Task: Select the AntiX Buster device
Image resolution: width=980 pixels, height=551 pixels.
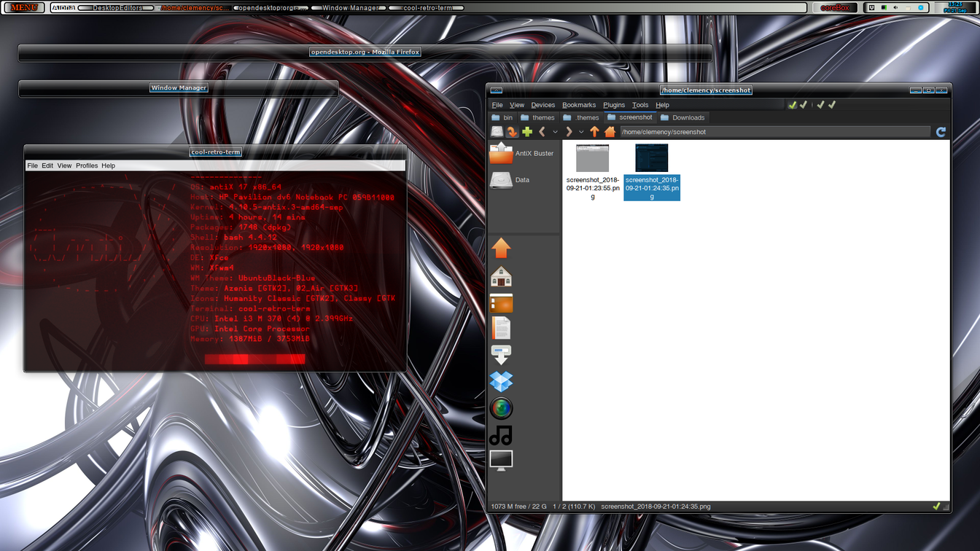Action: pyautogui.click(x=522, y=153)
